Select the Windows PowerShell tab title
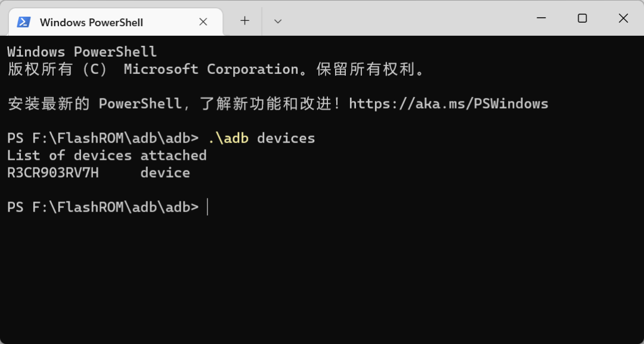The width and height of the screenshot is (644, 344). click(x=91, y=23)
